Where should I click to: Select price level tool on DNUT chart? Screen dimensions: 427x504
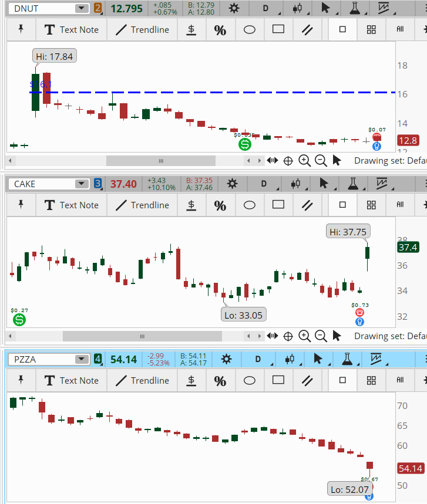pos(191,30)
